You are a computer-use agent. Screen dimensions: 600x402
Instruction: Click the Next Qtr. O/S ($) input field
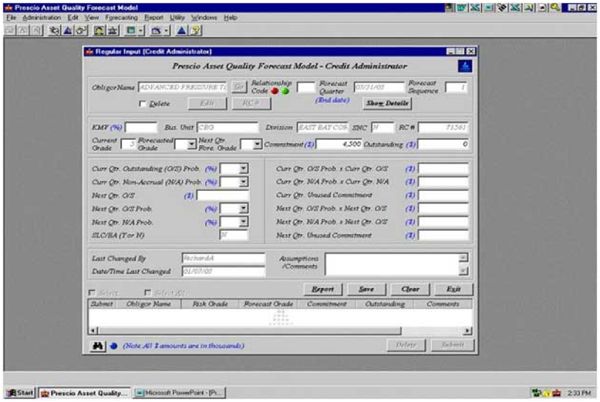(223, 195)
